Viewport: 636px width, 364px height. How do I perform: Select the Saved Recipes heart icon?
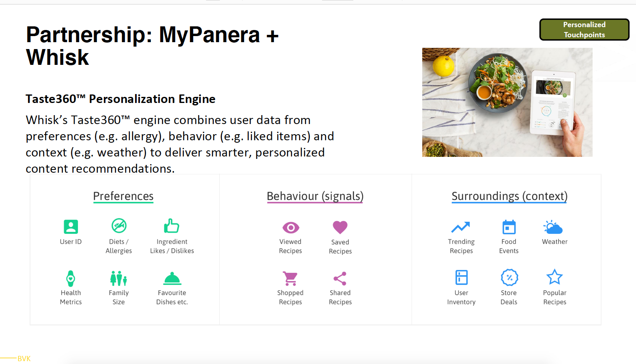340,227
